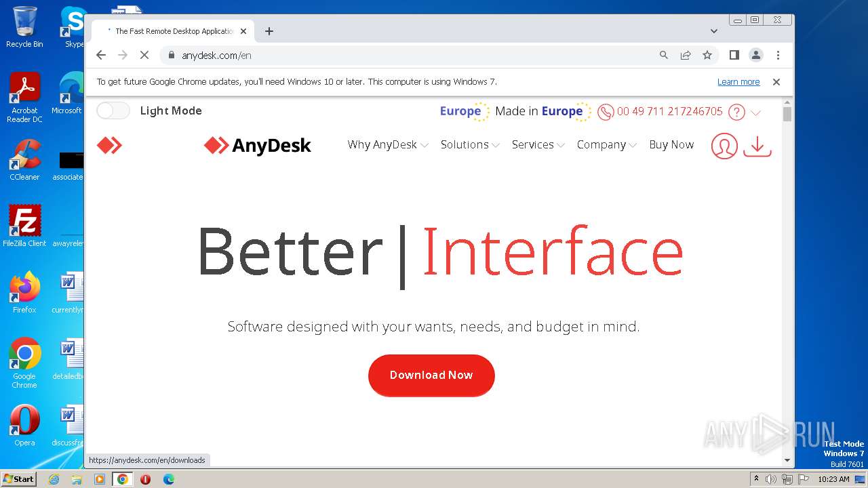Open a new tab with the plus button
This screenshot has height=488, width=868.
tap(269, 31)
